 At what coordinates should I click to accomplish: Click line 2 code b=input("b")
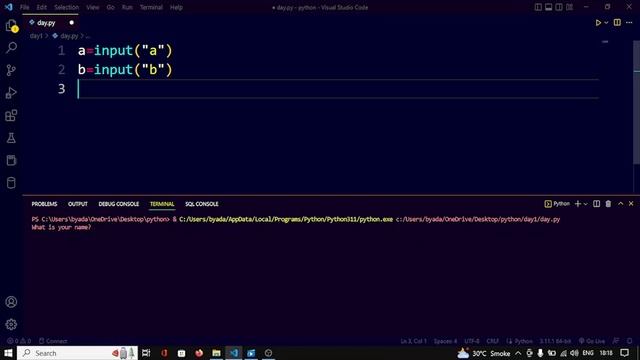[x=125, y=70]
